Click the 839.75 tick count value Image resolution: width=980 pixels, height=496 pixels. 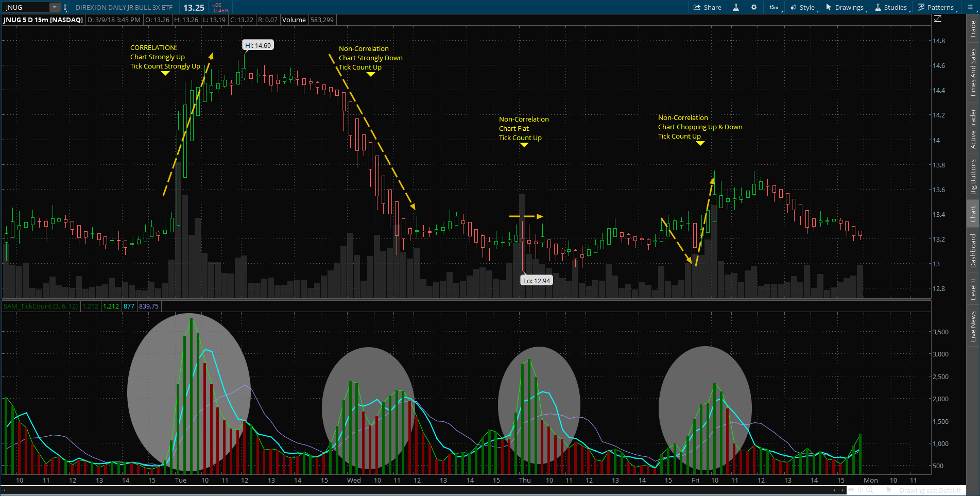pyautogui.click(x=149, y=306)
